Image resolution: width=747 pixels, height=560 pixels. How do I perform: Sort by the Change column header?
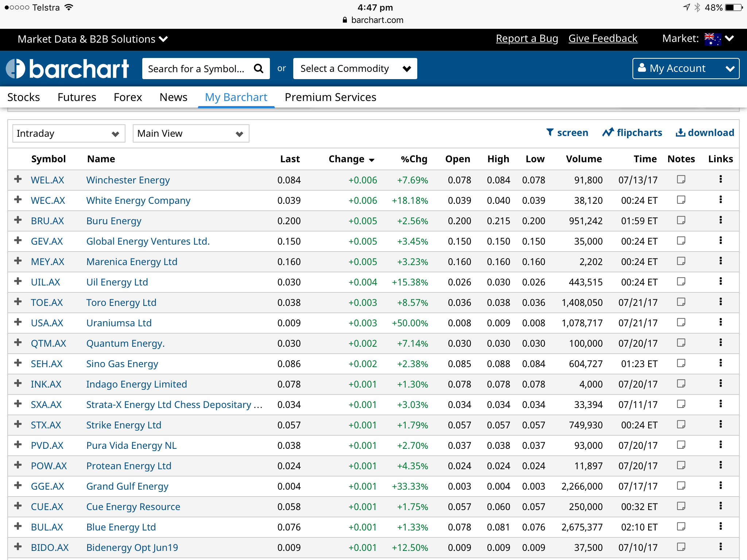tap(351, 159)
